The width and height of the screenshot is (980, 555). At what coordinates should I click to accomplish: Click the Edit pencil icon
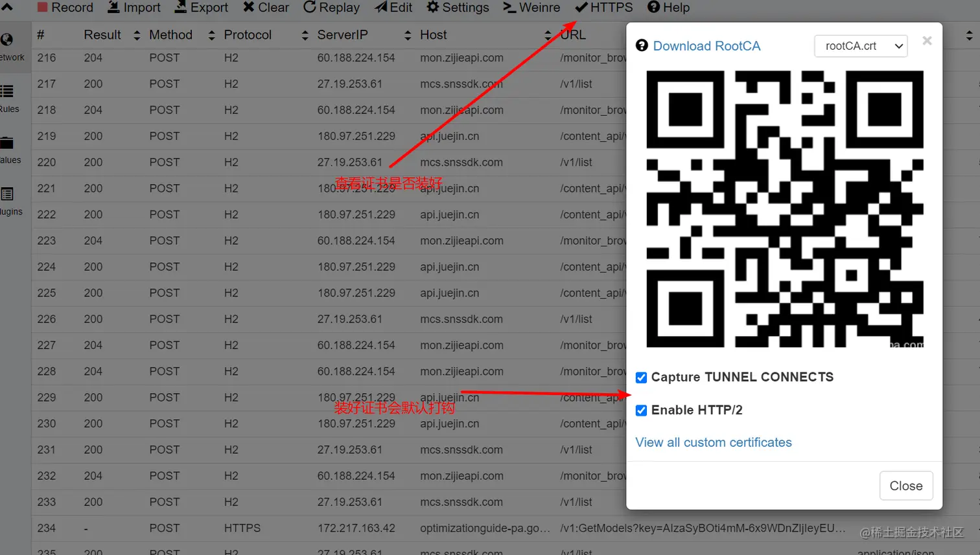380,7
